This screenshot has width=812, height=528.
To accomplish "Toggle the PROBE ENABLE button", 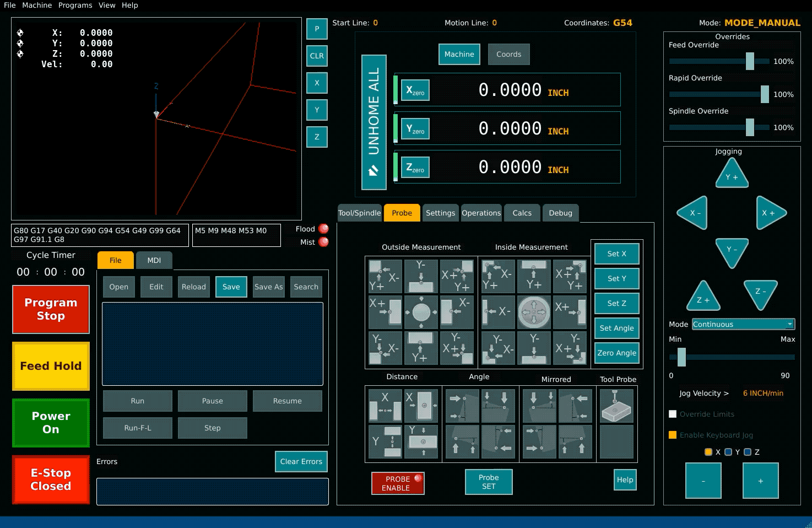I will (398, 483).
